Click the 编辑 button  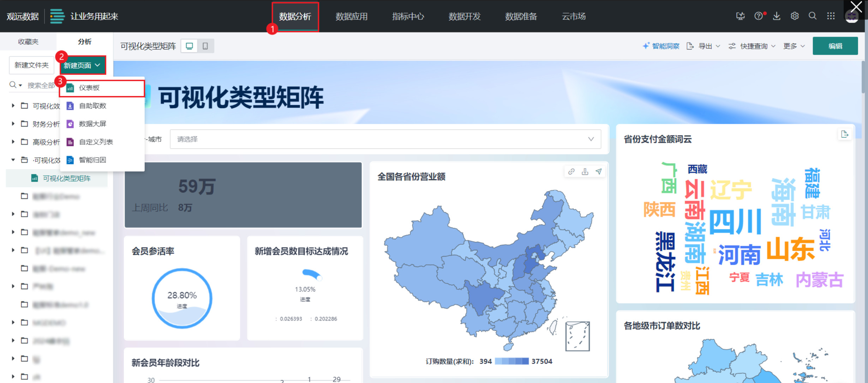[x=835, y=46]
